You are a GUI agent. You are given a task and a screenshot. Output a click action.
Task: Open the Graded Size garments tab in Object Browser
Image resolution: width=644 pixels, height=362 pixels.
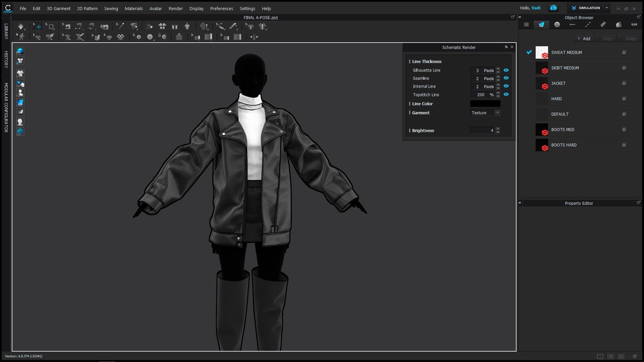[619, 24]
